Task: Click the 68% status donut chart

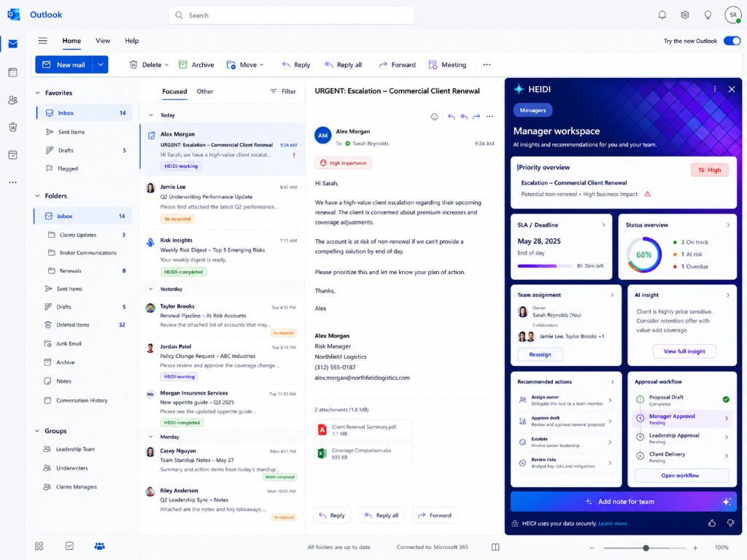Action: pos(643,254)
